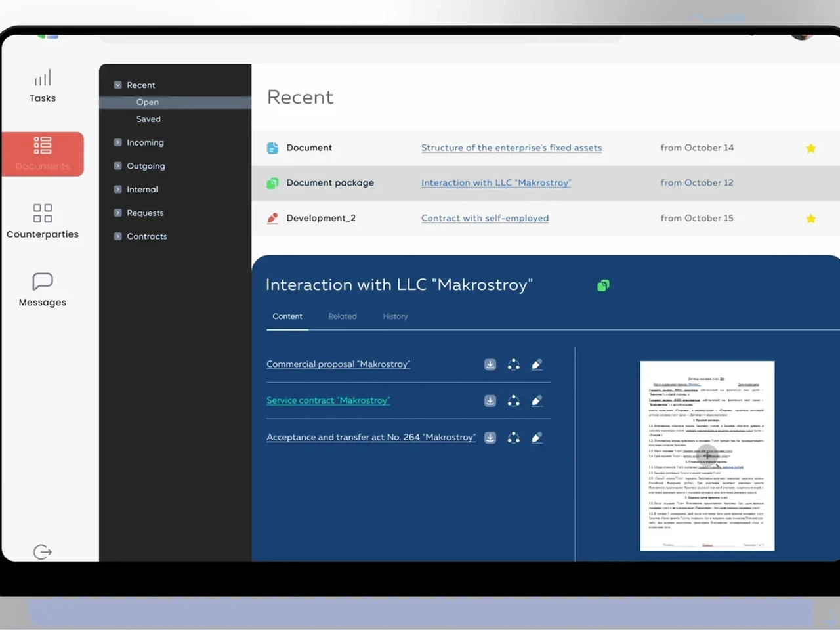This screenshot has width=840, height=630.
Task: Click the document preview thumbnail
Action: pyautogui.click(x=707, y=455)
